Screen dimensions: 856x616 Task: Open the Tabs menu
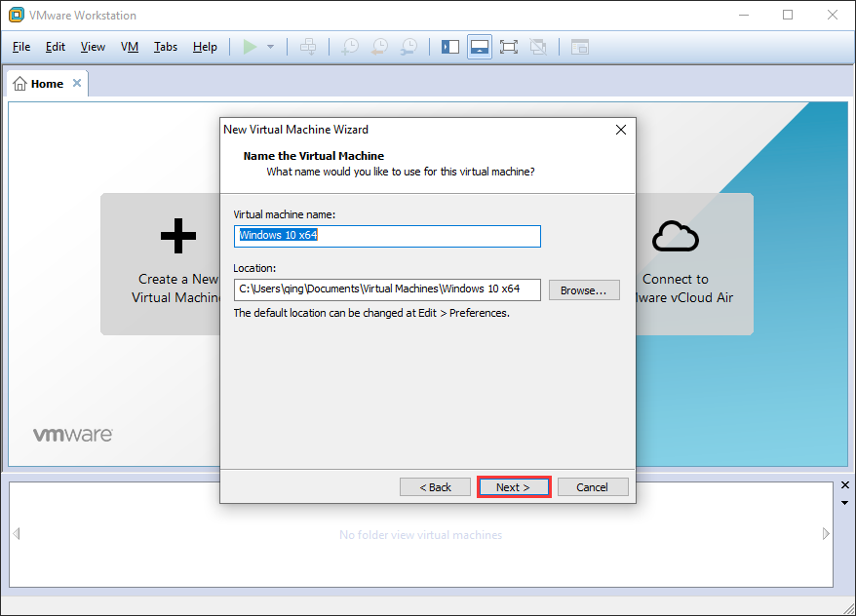[x=166, y=47]
